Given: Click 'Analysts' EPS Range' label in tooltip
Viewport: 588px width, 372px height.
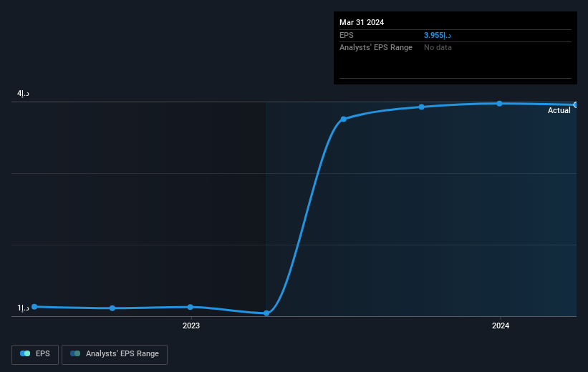Looking at the screenshot, I should pyautogui.click(x=376, y=48).
